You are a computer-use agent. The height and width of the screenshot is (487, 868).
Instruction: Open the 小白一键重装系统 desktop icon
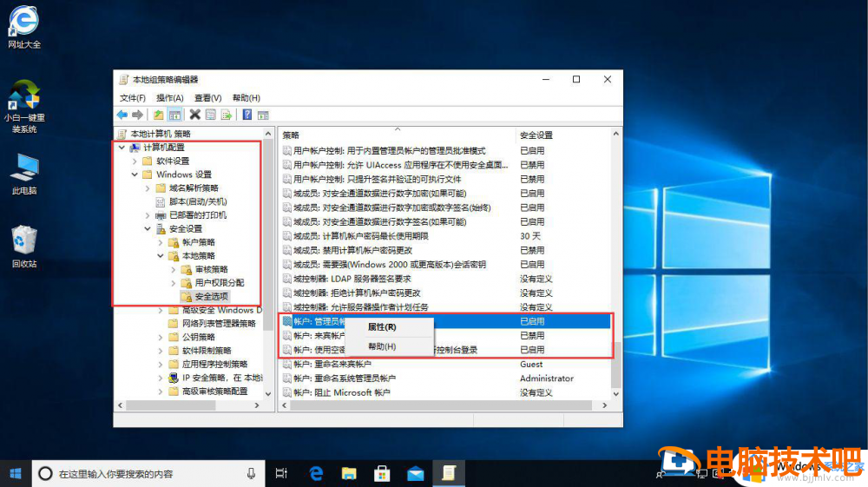(23, 106)
